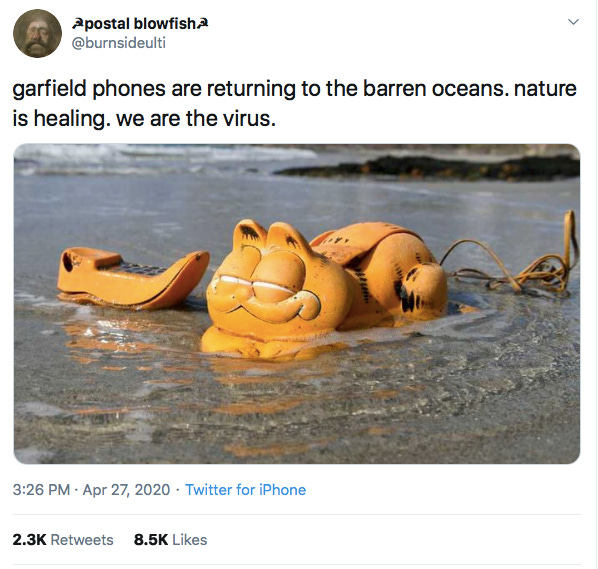The height and width of the screenshot is (569, 598).
Task: View the 8.5K Likes list
Action: [x=170, y=540]
